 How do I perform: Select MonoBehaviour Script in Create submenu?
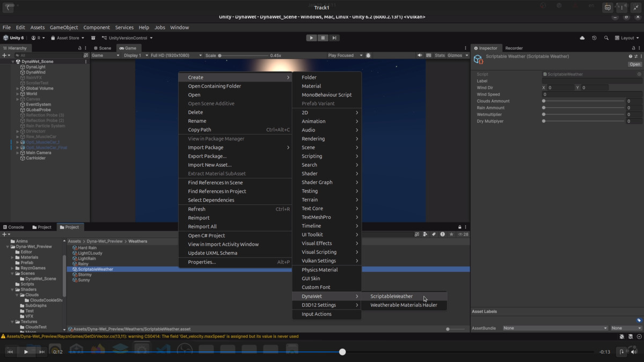coord(327,95)
